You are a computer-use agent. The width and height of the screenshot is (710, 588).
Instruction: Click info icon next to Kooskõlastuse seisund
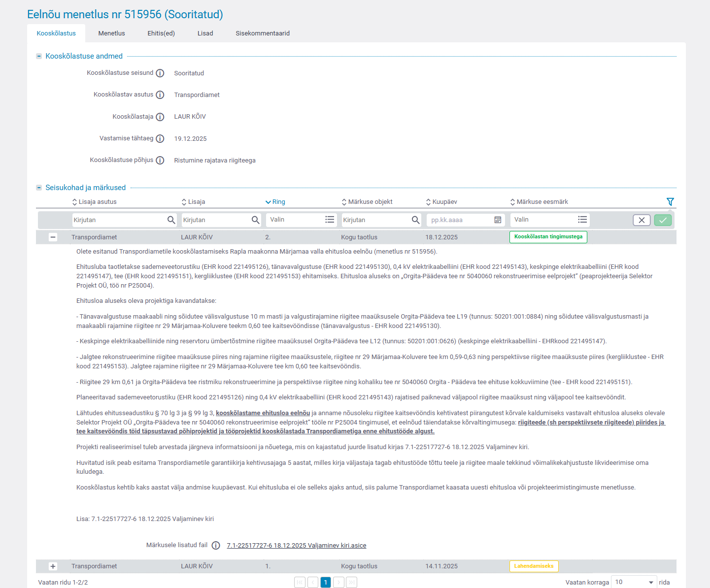point(160,73)
